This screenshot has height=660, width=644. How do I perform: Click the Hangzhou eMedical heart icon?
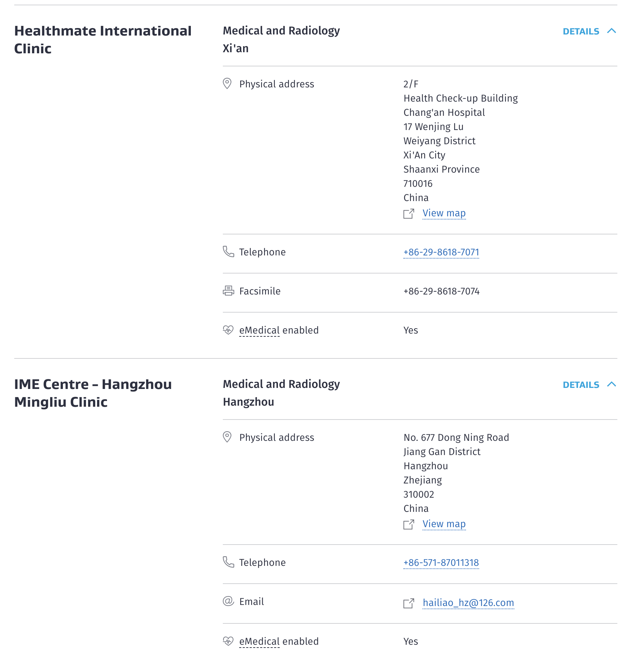tap(228, 641)
